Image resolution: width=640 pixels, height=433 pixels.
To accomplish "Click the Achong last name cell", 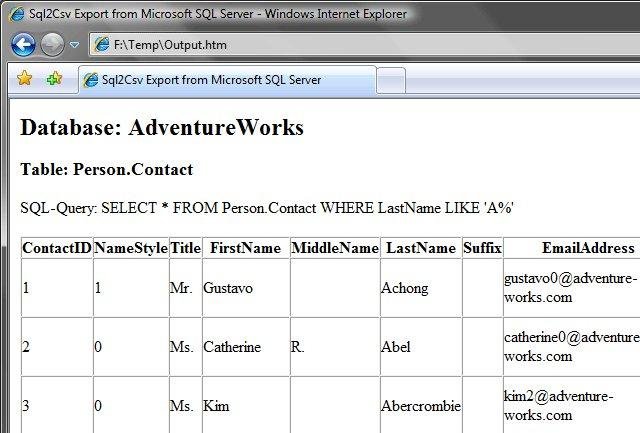I will [421, 288].
